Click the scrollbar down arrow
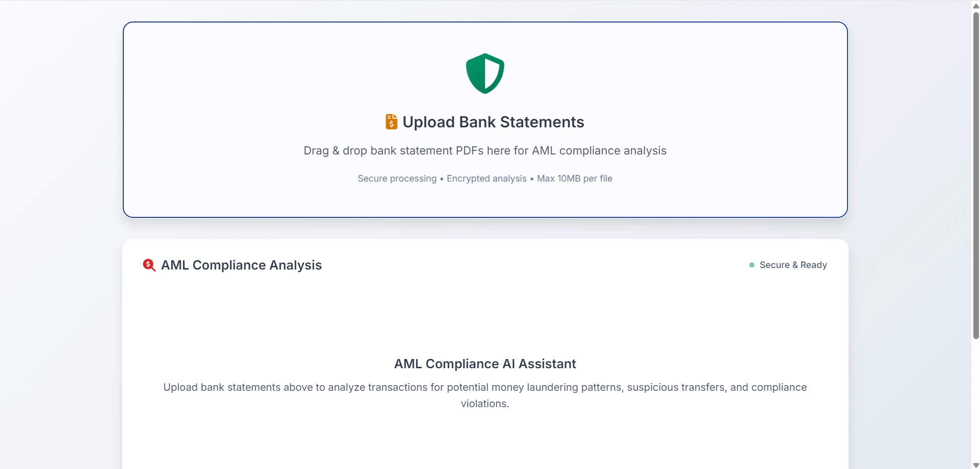Image resolution: width=980 pixels, height=469 pixels. [976, 464]
